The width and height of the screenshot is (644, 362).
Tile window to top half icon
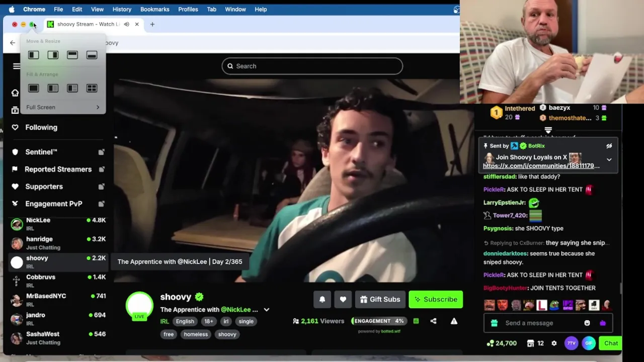(x=72, y=55)
